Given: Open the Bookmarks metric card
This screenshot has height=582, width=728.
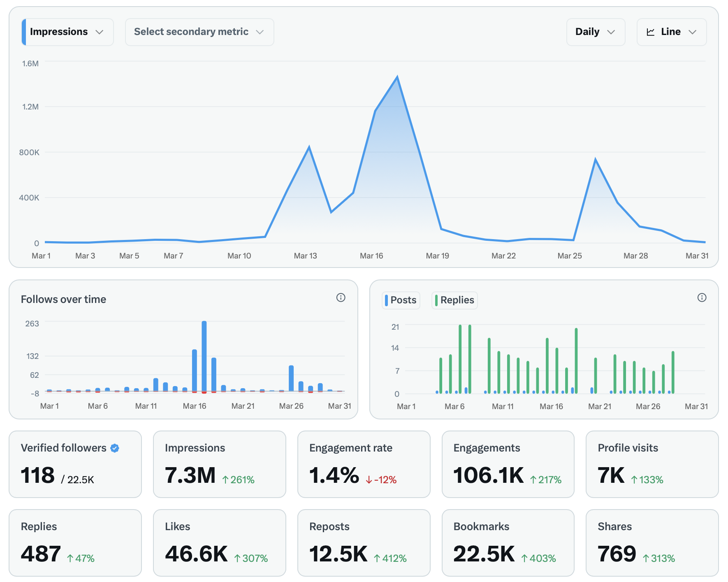Looking at the screenshot, I should point(508,542).
